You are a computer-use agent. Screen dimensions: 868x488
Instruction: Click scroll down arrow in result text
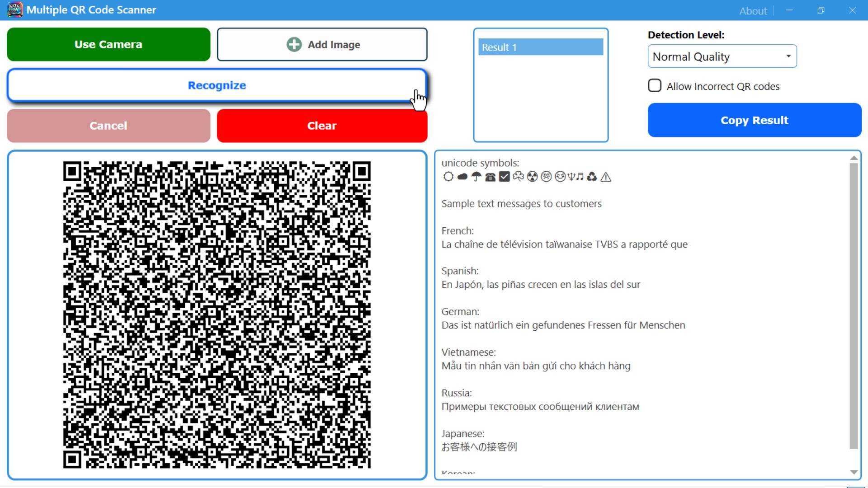(854, 472)
